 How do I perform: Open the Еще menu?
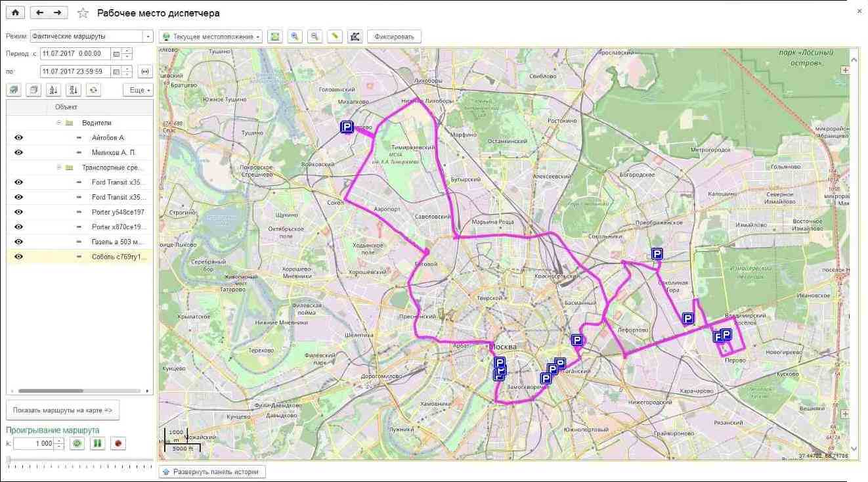(138, 90)
